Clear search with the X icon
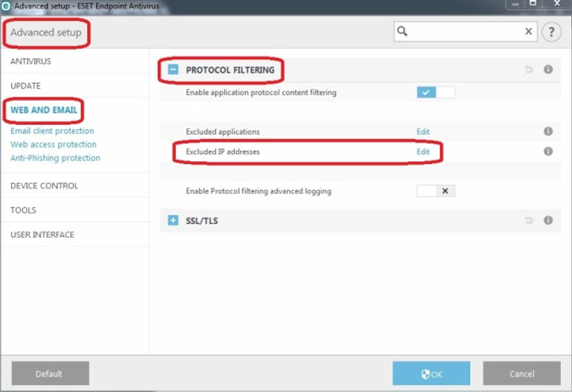The height and width of the screenshot is (392, 572). 528,32
